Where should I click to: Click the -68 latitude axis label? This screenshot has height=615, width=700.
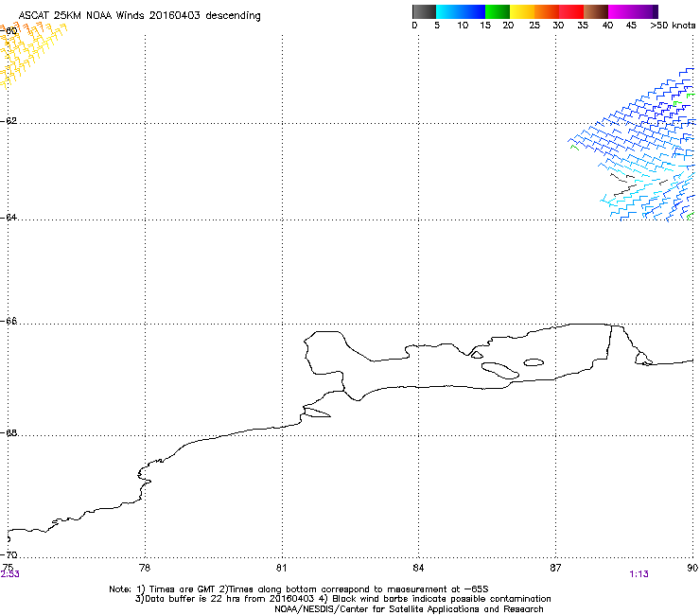pyautogui.click(x=9, y=432)
